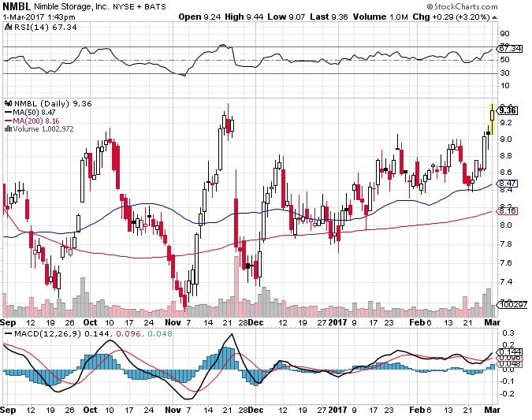This screenshot has height=420, width=532.
Task: Click the Open 9.24 value
Action: tap(199, 17)
